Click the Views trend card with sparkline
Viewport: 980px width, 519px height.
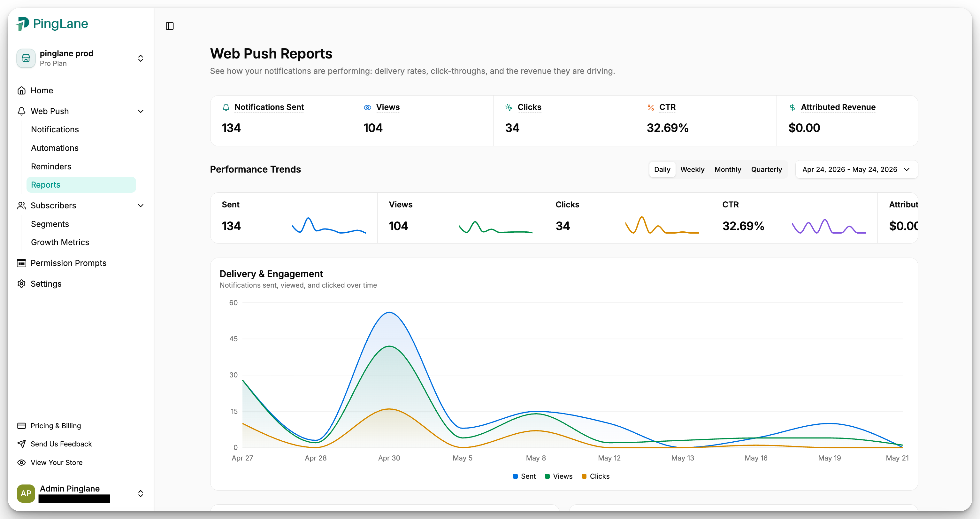pyautogui.click(x=460, y=218)
